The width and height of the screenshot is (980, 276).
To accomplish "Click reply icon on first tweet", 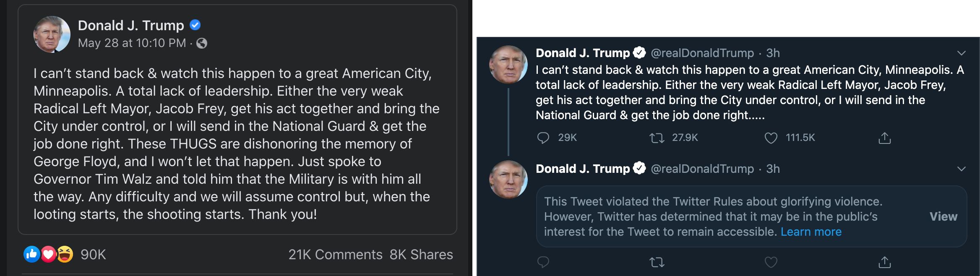I will point(543,138).
